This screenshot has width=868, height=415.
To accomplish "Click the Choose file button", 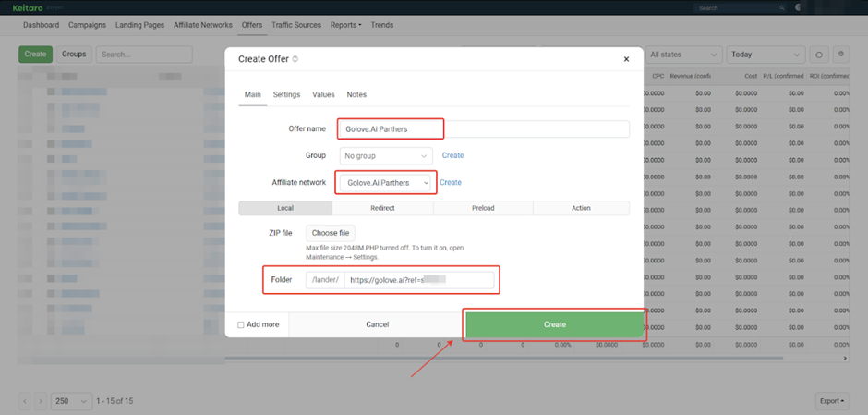I will point(331,233).
